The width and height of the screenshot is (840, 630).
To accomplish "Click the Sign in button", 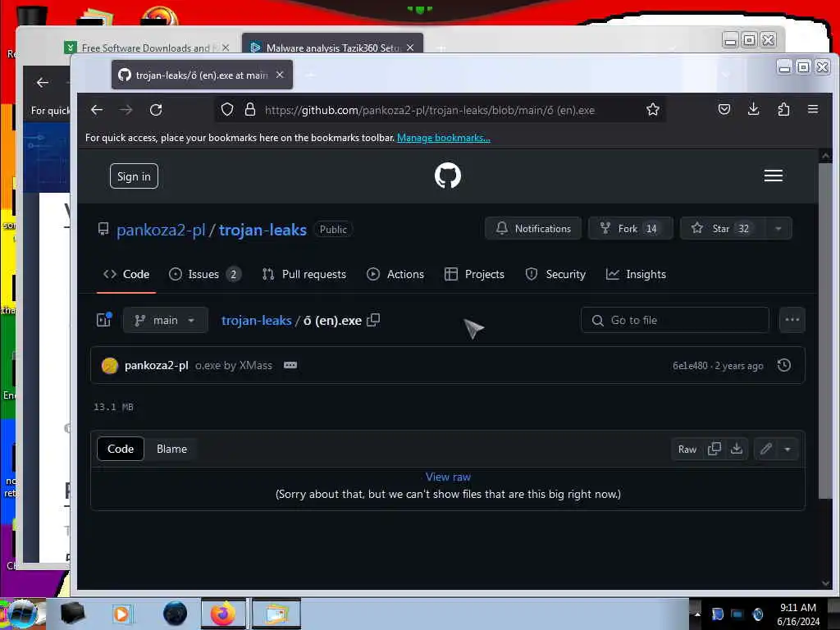I will click(x=134, y=176).
